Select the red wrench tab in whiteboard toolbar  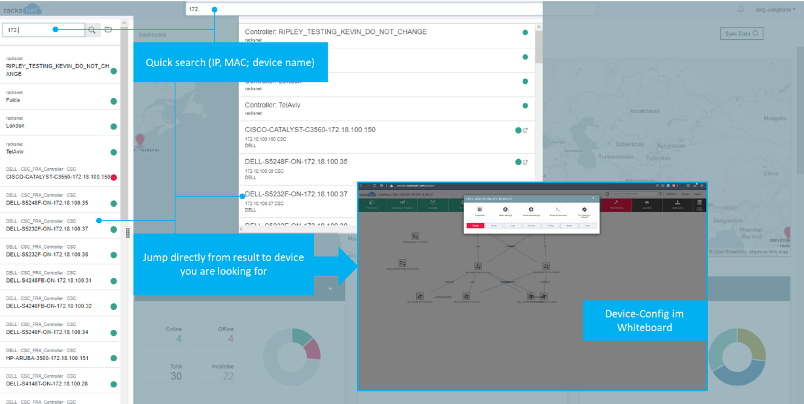coord(617,205)
